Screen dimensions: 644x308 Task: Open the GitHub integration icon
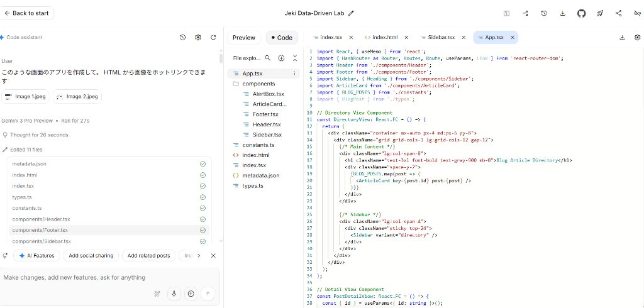click(581, 13)
